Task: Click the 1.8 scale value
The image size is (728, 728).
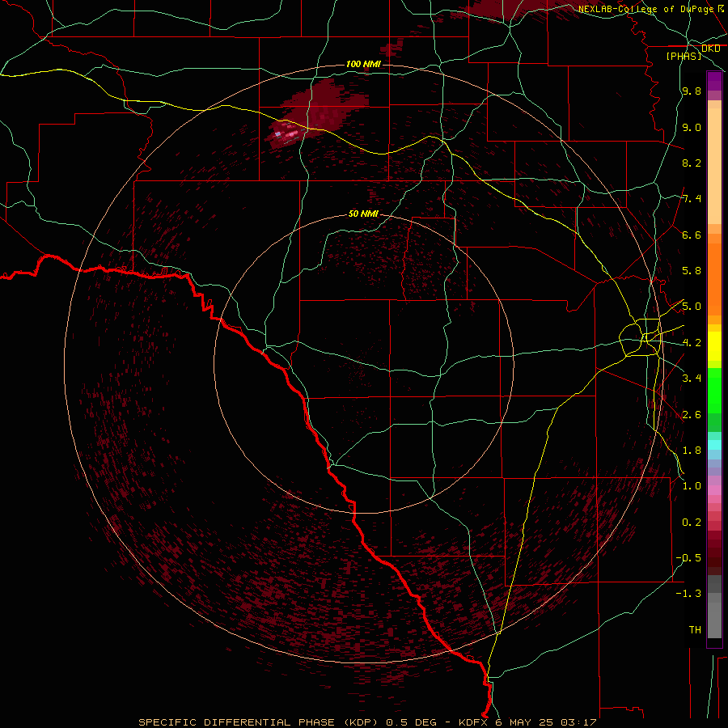Action: coord(692,451)
